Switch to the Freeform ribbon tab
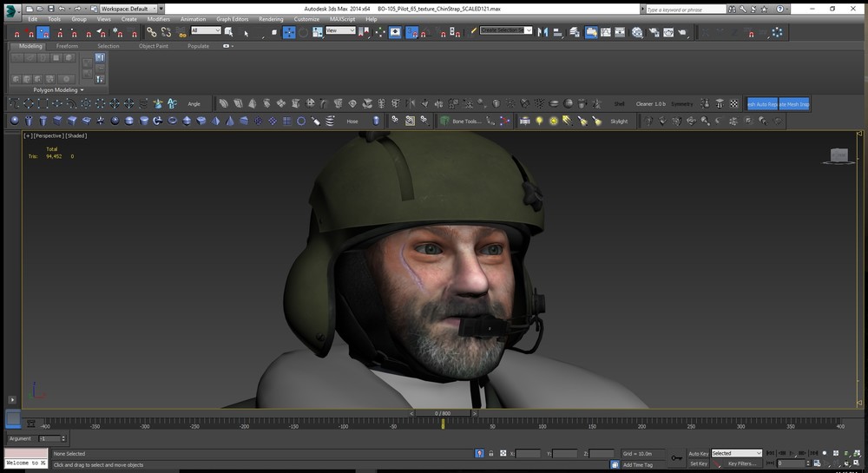 pyautogui.click(x=67, y=46)
